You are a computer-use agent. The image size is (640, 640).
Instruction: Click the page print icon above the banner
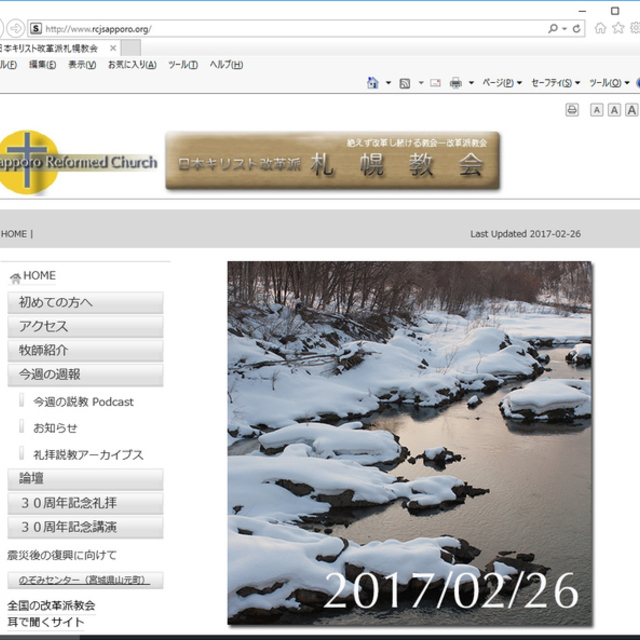pyautogui.click(x=573, y=110)
